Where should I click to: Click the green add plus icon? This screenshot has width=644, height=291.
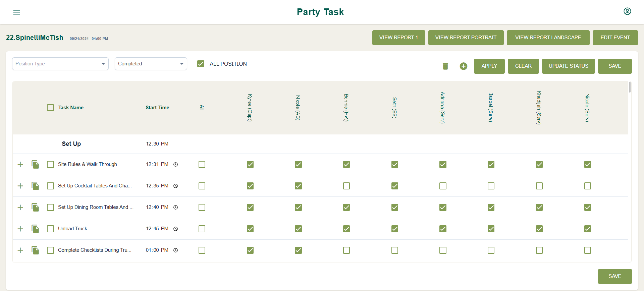(x=464, y=66)
